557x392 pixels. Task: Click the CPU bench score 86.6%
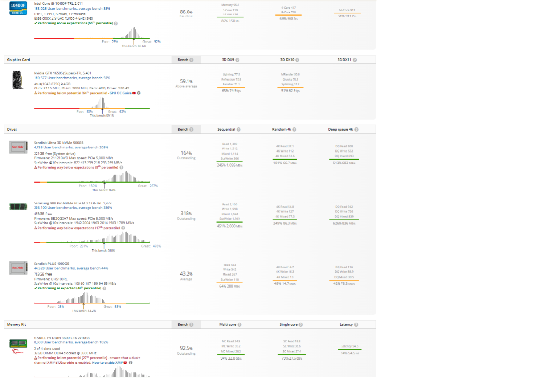186,12
